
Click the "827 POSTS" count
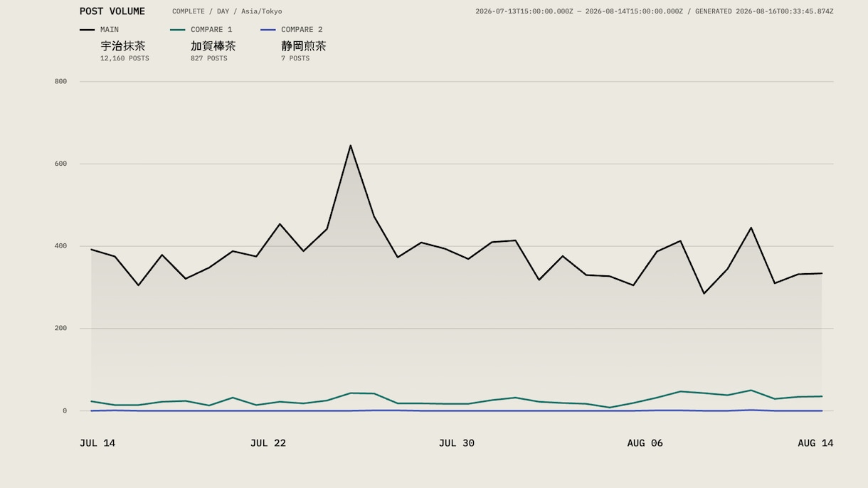click(209, 58)
